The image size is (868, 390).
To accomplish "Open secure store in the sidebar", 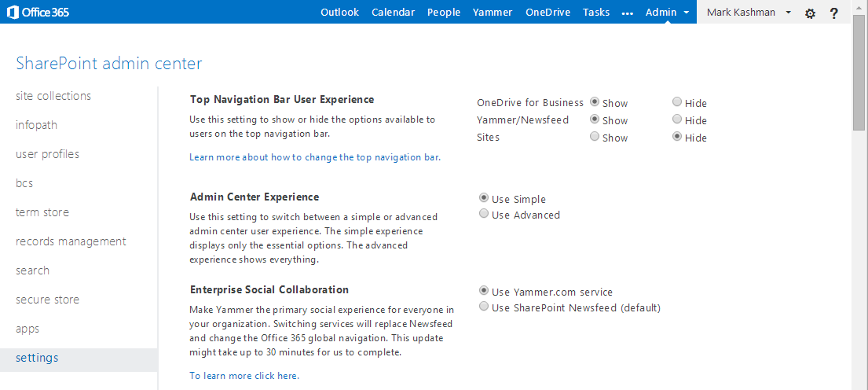I will point(48,300).
